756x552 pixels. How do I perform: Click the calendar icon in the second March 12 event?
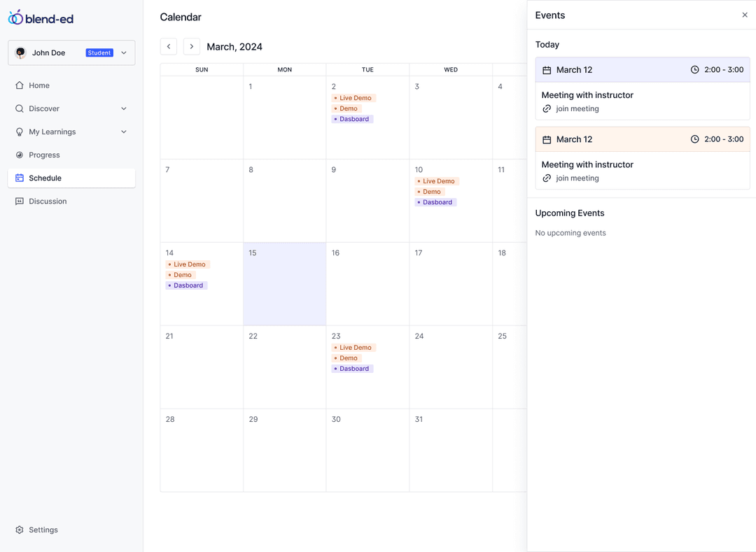pyautogui.click(x=547, y=139)
